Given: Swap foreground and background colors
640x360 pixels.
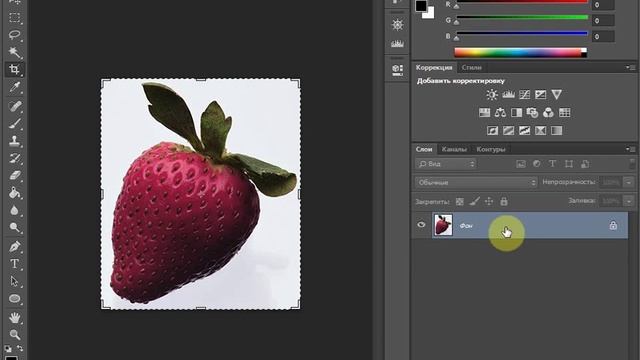Looking at the screenshot, I should click(x=20, y=349).
